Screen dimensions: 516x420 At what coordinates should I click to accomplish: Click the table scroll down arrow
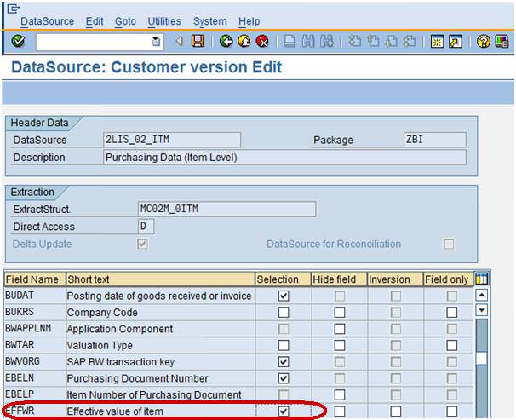[481, 311]
